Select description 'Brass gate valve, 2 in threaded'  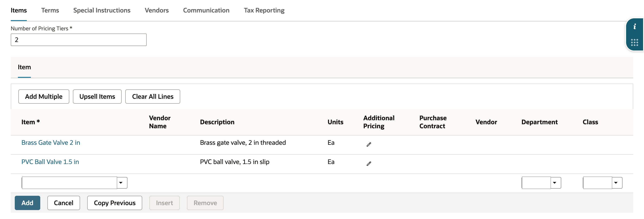point(243,143)
